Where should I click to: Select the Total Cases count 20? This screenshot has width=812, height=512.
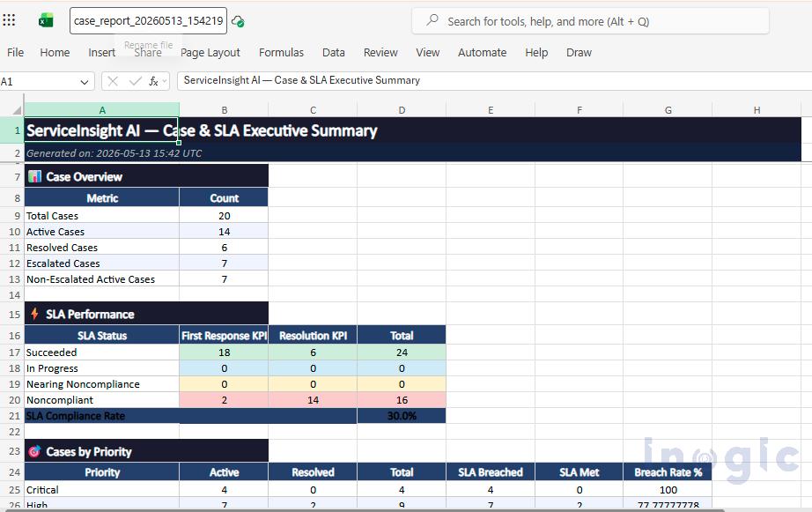pos(225,216)
